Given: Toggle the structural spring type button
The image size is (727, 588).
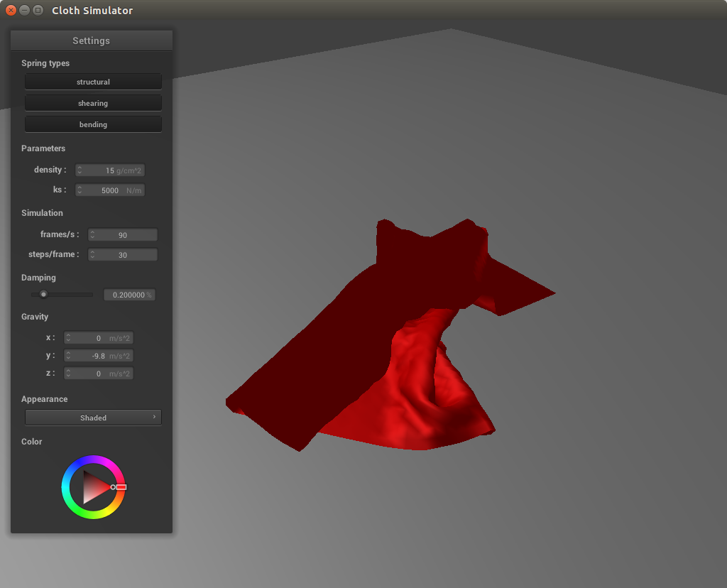Looking at the screenshot, I should [x=93, y=82].
